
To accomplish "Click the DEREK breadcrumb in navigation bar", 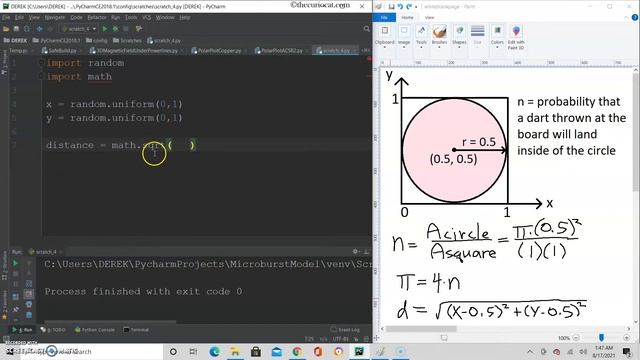I will (x=15, y=40).
